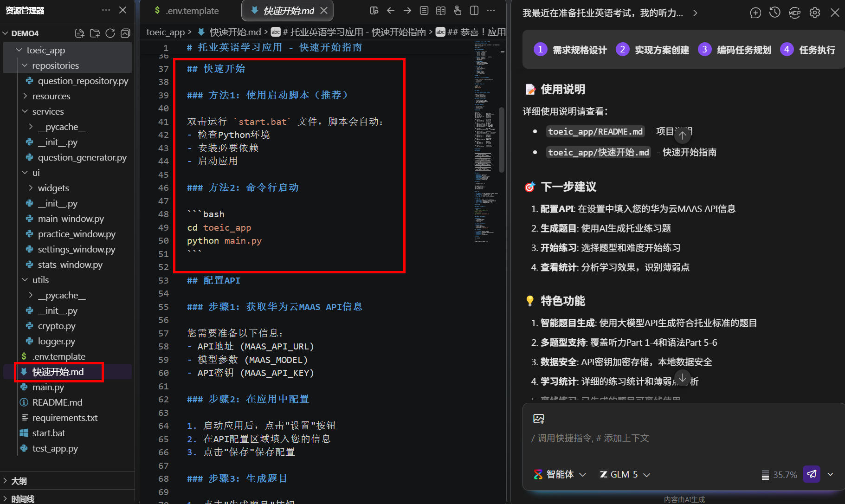Focus the chat message input field
The image size is (845, 504).
[x=682, y=438]
